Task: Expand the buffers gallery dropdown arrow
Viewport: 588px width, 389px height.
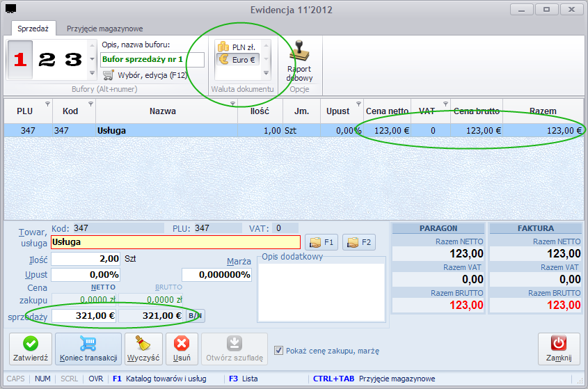Action: (92, 73)
